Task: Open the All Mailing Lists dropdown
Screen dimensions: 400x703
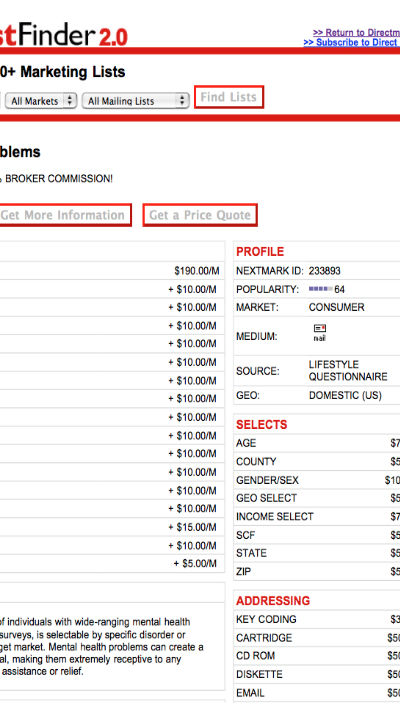Action: coord(135,101)
